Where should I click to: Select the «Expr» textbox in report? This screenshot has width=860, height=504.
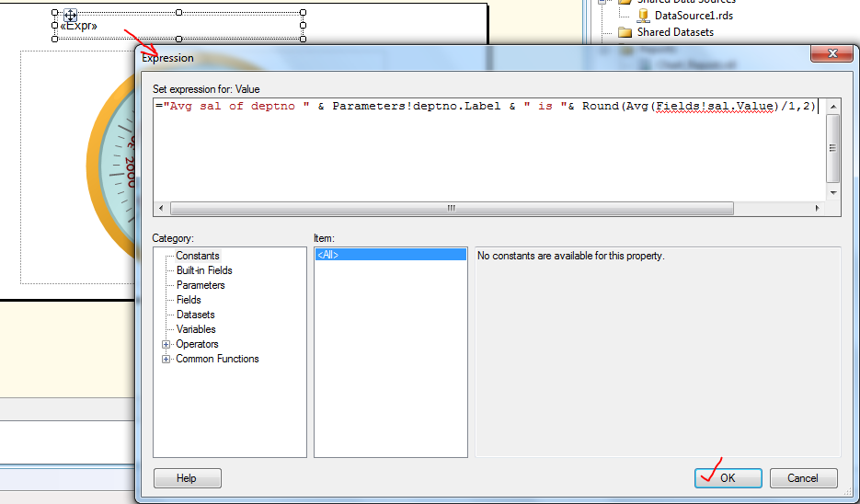178,27
